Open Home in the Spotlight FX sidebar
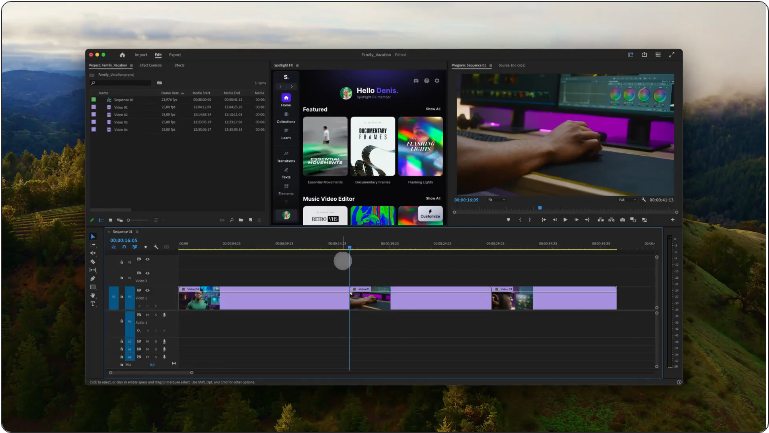 click(286, 100)
